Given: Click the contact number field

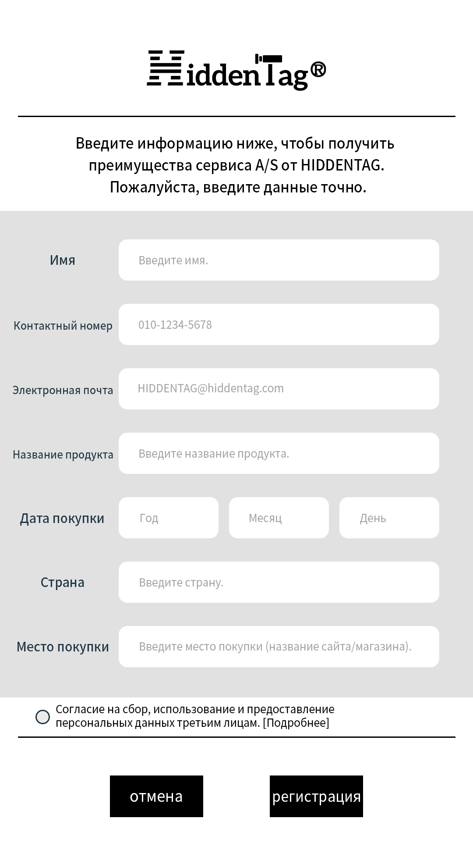Looking at the screenshot, I should (x=279, y=324).
